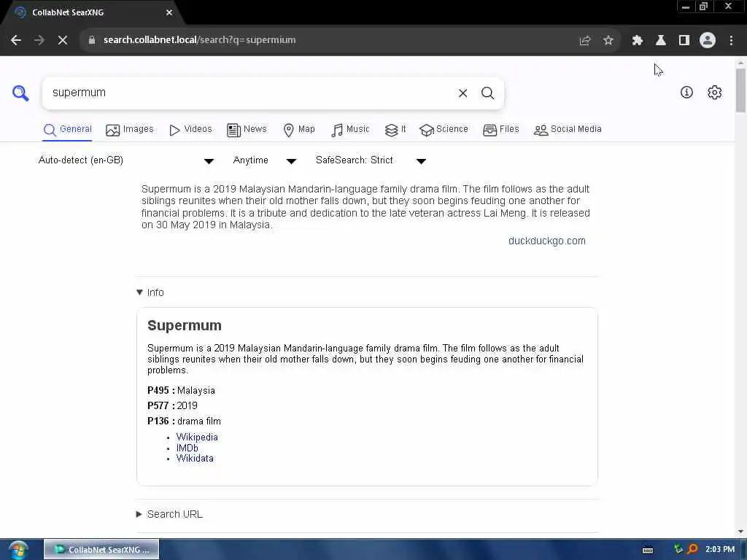
Task: Click the keyboard tray icon
Action: (648, 550)
